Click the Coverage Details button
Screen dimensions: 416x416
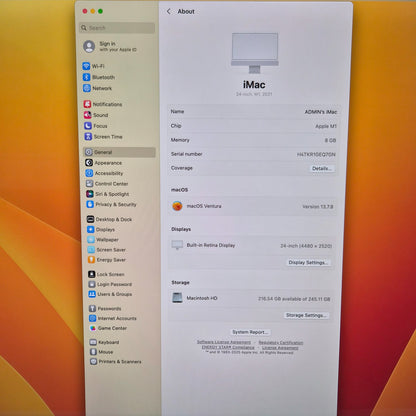322,168
